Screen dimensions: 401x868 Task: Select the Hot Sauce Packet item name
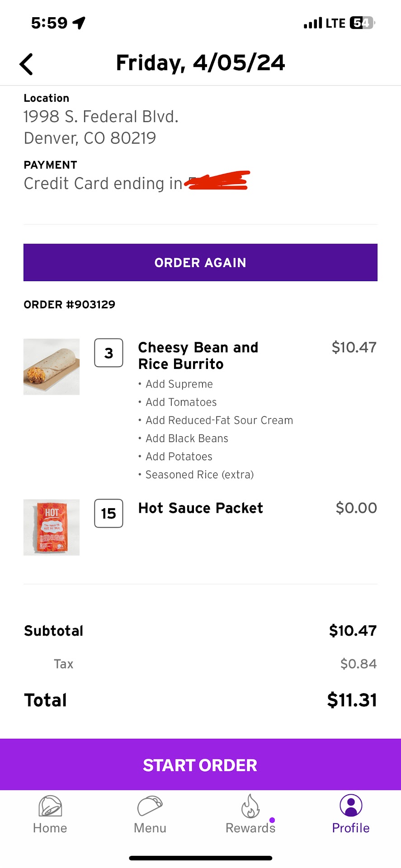coord(200,508)
